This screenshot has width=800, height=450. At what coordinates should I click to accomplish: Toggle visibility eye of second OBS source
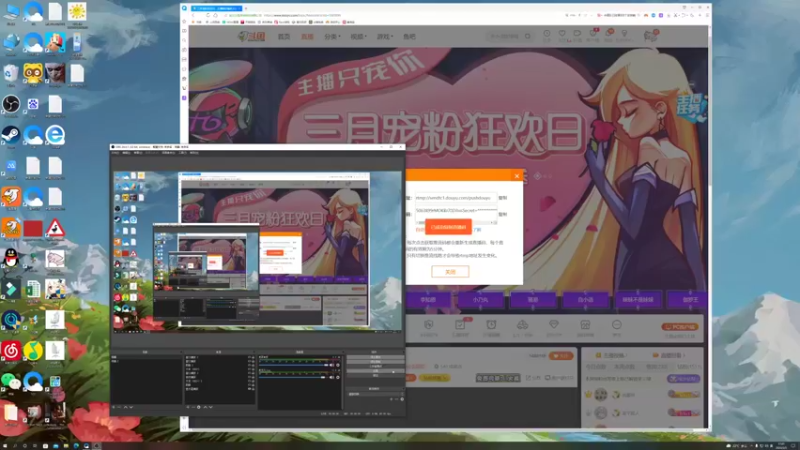click(x=249, y=361)
